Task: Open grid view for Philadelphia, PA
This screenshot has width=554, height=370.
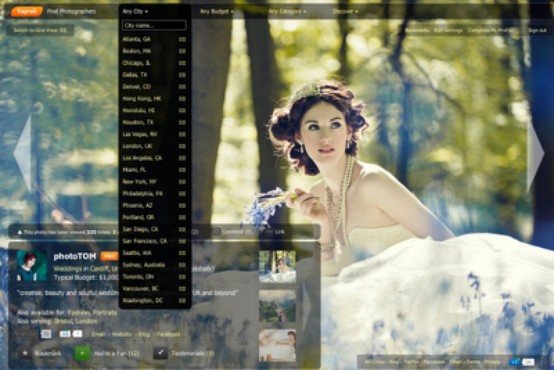Action: 182,194
